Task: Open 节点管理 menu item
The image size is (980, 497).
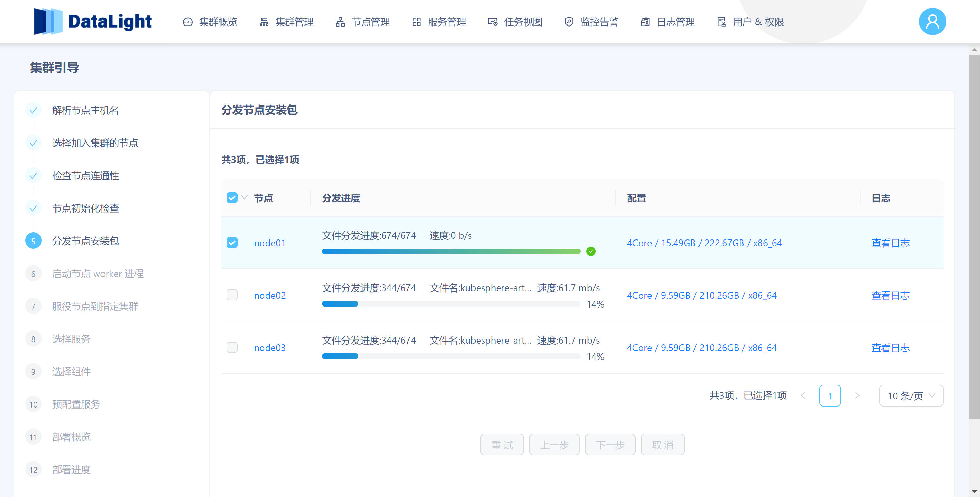Action: click(363, 22)
